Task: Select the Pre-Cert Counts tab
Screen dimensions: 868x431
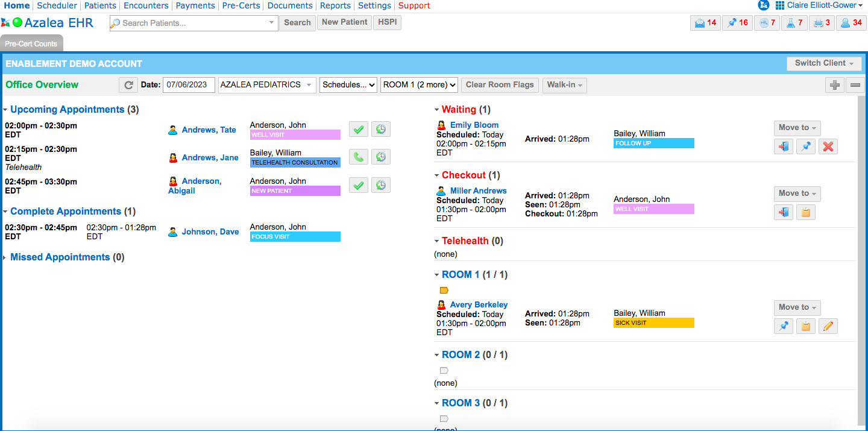Action: click(x=31, y=44)
